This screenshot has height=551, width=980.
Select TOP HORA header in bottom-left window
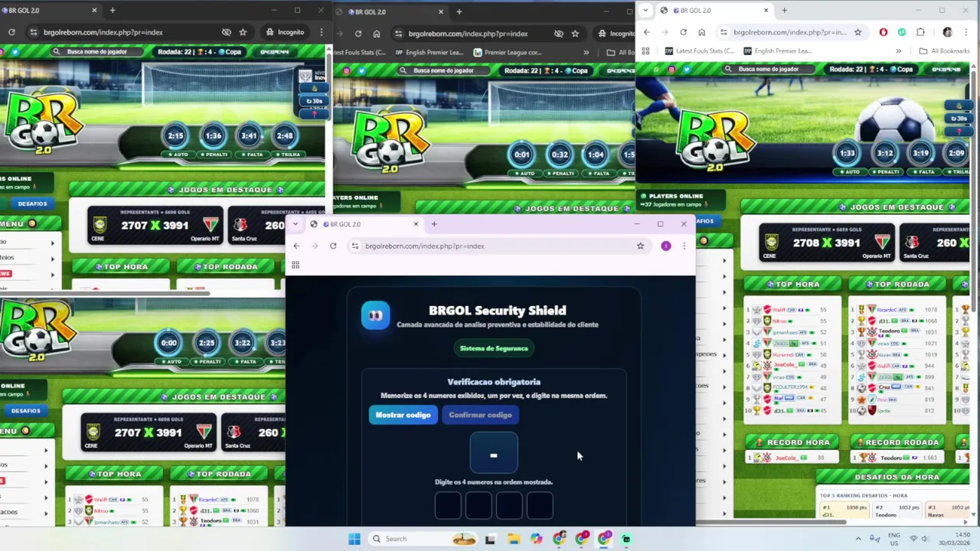(114, 474)
